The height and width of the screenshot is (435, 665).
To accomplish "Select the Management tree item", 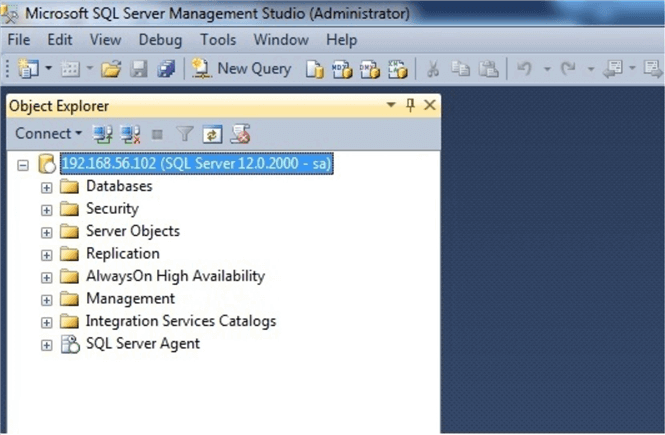I will (131, 298).
